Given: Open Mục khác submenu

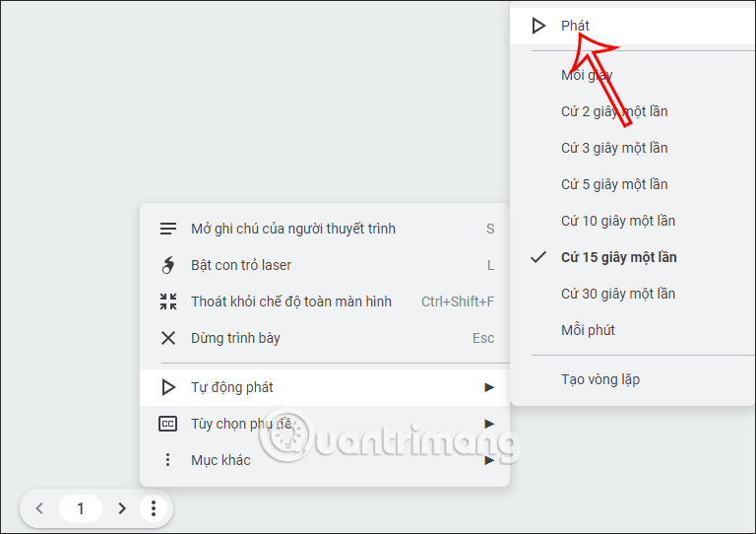Looking at the screenshot, I should 325,460.
